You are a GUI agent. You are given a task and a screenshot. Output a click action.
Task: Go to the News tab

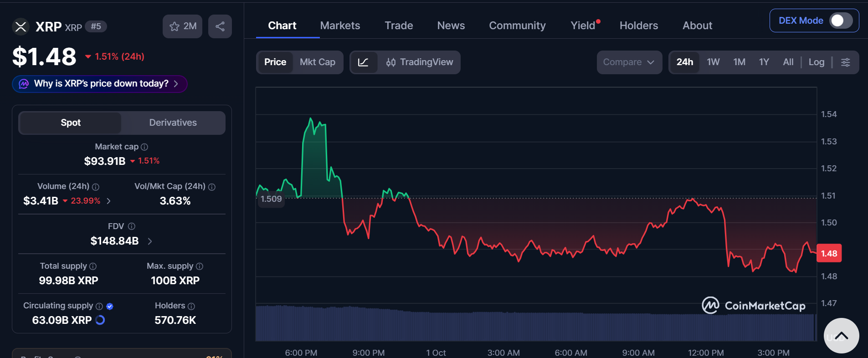click(451, 26)
